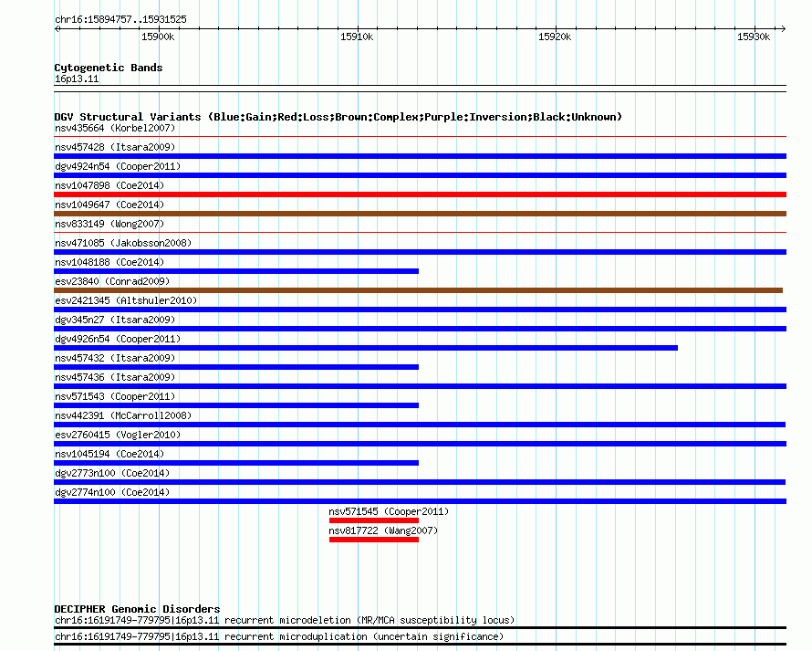The width and height of the screenshot is (812, 651).
Task: Select the blue gain bar under nsv457428
Action: click(420, 156)
